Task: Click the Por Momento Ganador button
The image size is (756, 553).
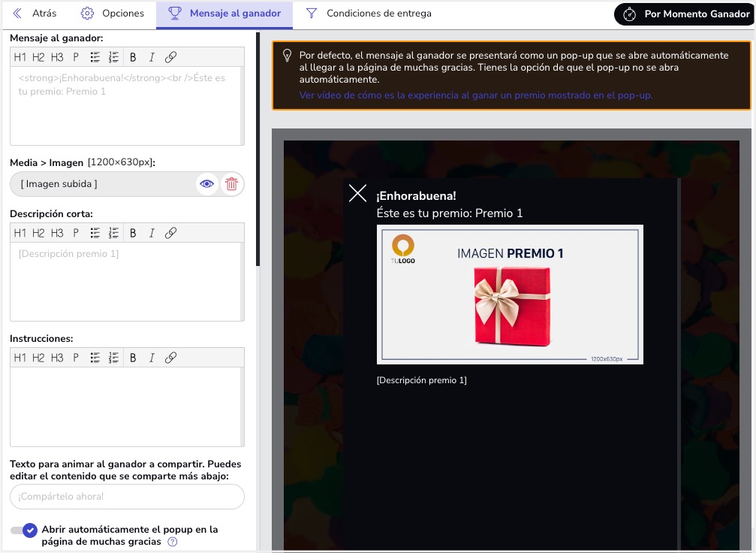Action: (685, 14)
